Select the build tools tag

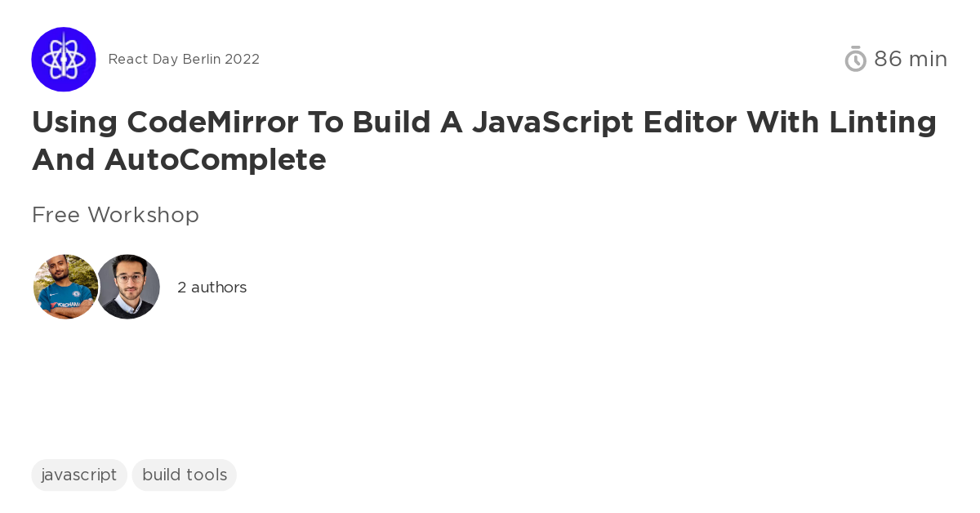185,475
